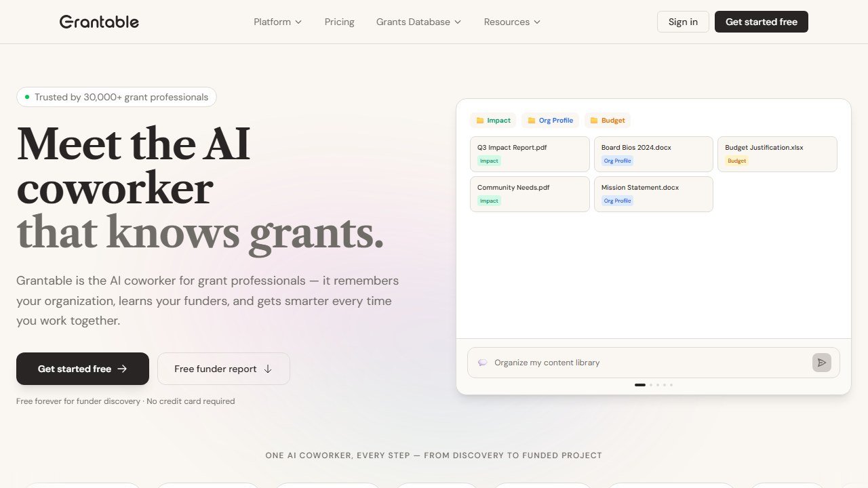Click the send message arrow icon
This screenshot has height=488, width=868.
pyautogui.click(x=822, y=363)
